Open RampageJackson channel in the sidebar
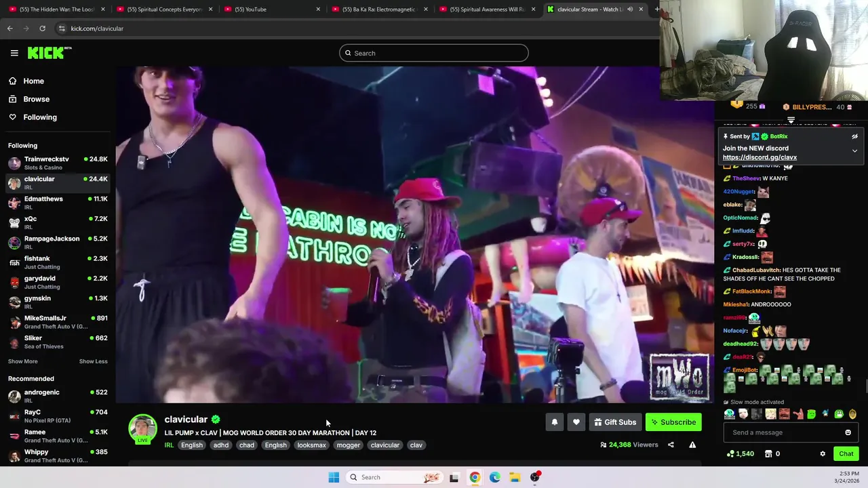This screenshot has width=868, height=488. (x=58, y=243)
